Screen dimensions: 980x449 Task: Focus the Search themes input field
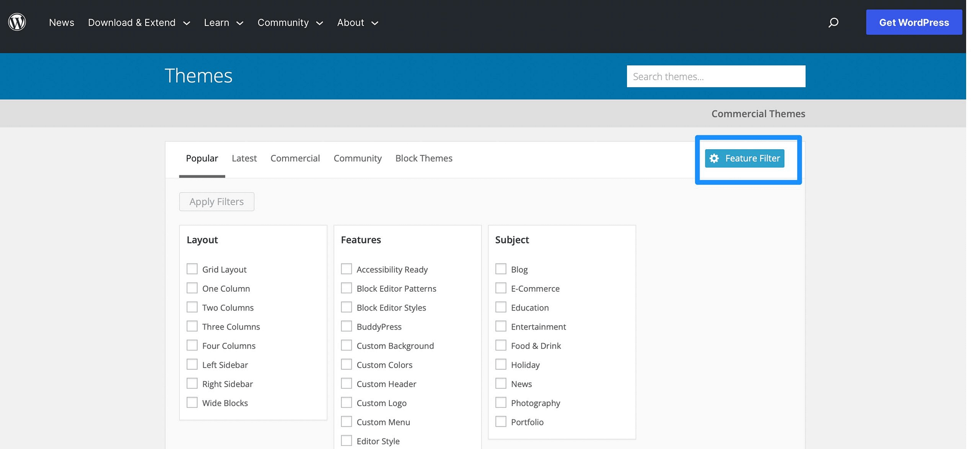715,77
